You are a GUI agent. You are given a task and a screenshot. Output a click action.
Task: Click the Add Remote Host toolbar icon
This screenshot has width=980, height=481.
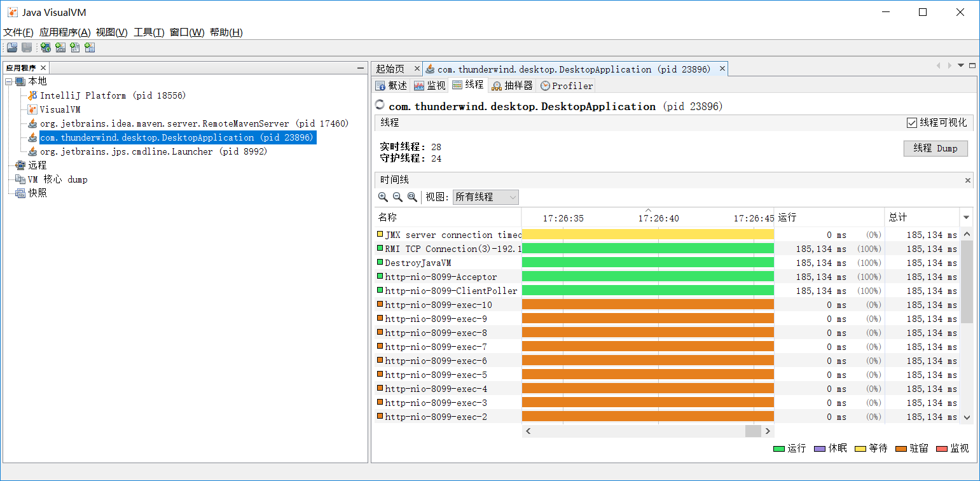(46, 48)
